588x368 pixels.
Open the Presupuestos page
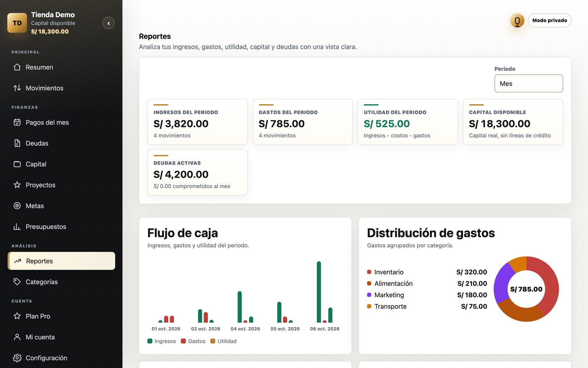[61, 227]
